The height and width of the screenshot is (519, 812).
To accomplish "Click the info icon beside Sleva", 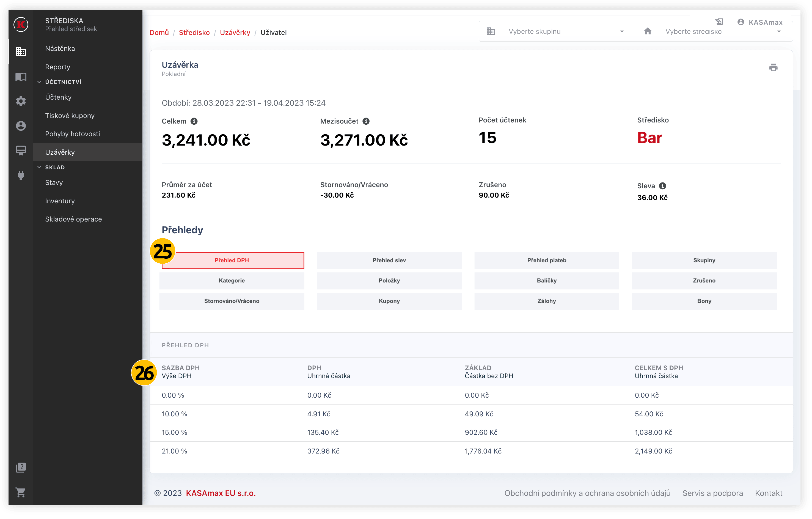I will pos(662,186).
